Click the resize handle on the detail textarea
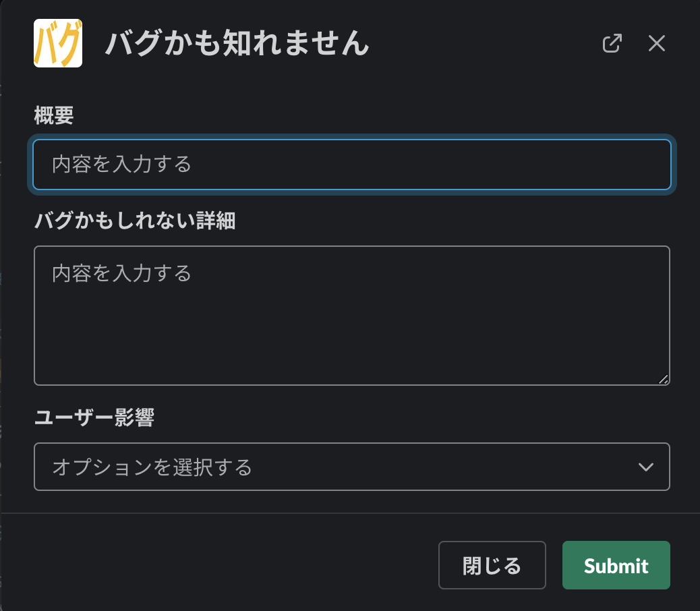The height and width of the screenshot is (611, 700). pos(663,379)
